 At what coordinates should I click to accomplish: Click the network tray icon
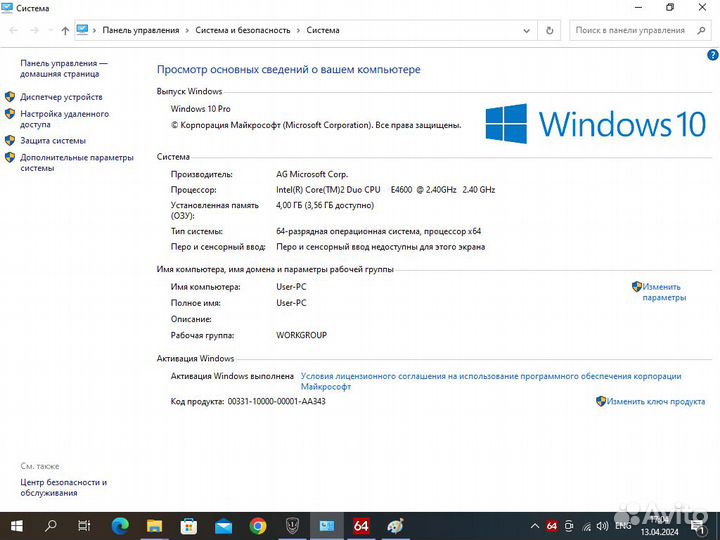[587, 527]
